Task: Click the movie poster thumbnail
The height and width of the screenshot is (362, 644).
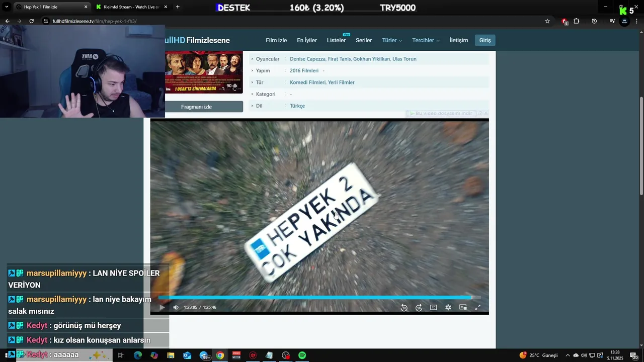Action: [x=204, y=72]
